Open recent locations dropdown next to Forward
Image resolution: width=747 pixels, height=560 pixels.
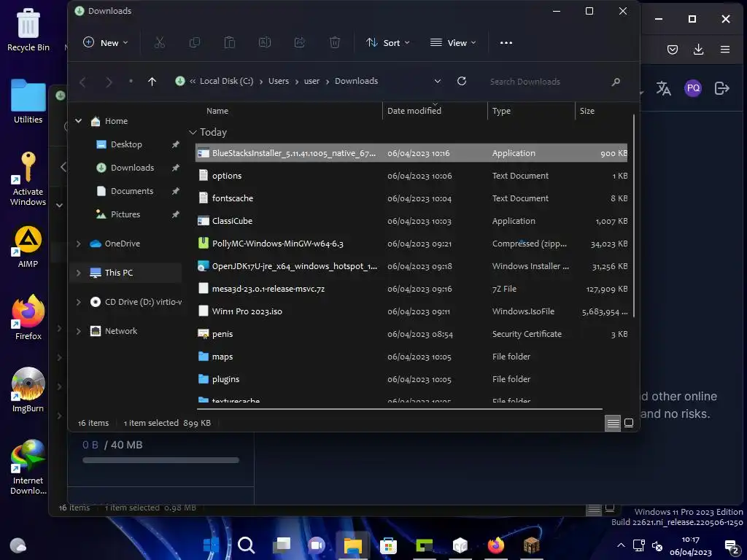(131, 81)
